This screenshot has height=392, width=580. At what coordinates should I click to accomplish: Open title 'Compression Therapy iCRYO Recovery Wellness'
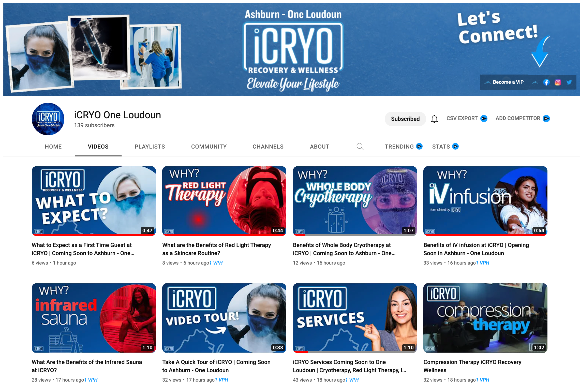[x=472, y=366]
